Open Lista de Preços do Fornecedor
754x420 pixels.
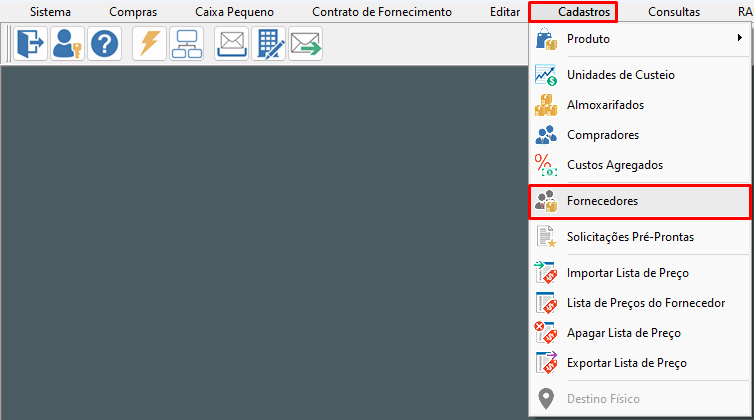pyautogui.click(x=640, y=303)
